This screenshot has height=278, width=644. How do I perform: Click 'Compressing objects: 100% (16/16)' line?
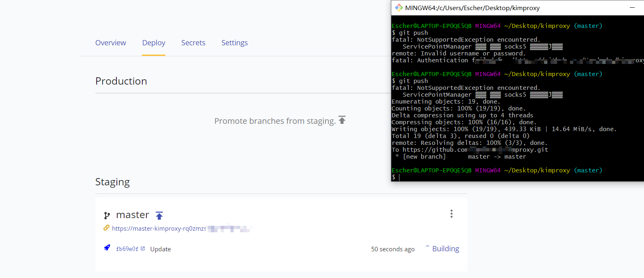point(464,122)
